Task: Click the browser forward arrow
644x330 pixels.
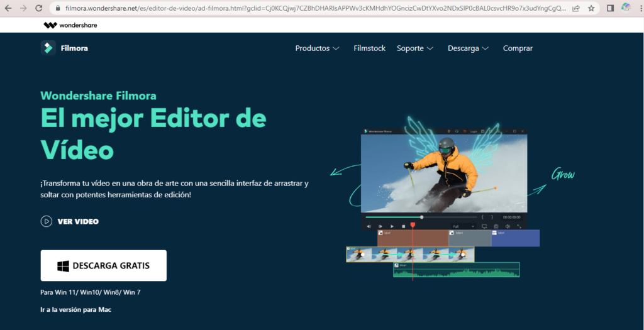Action: coord(23,8)
